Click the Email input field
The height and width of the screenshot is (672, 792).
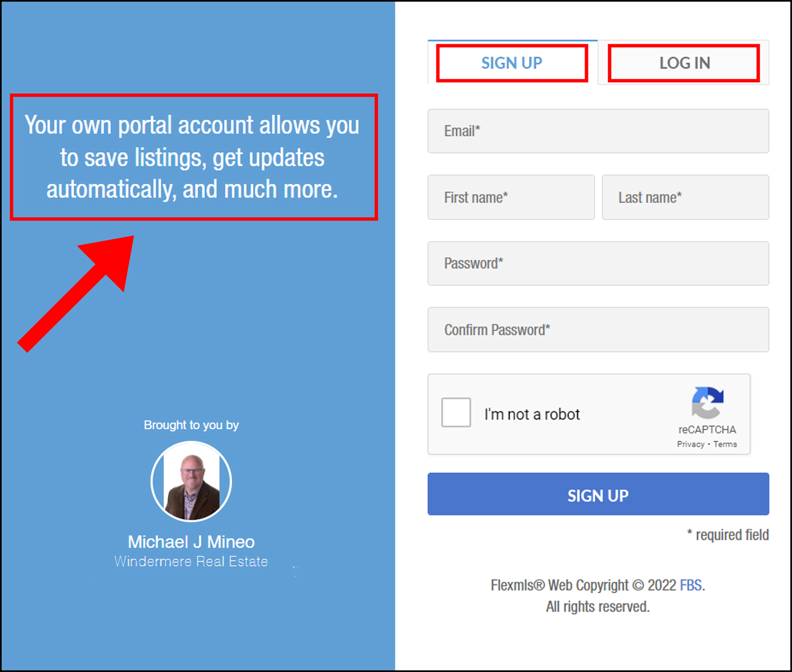coord(598,131)
